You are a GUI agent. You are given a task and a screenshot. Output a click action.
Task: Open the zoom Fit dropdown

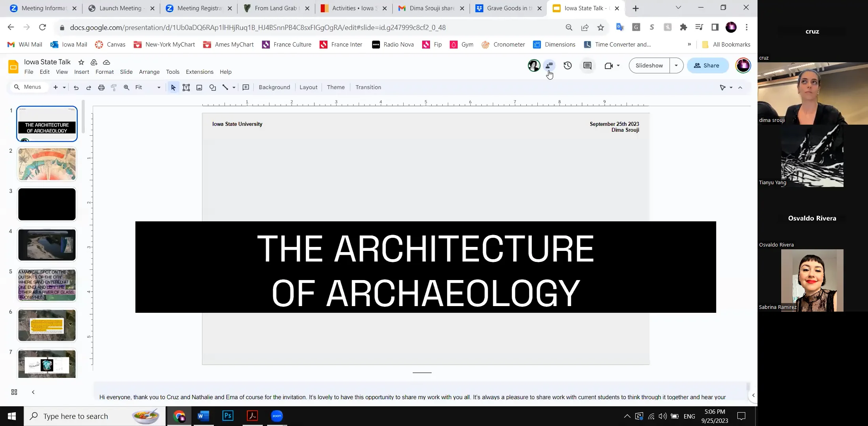coord(158,87)
